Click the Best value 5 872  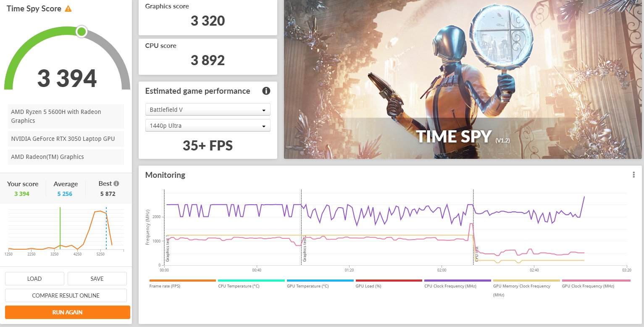point(108,194)
